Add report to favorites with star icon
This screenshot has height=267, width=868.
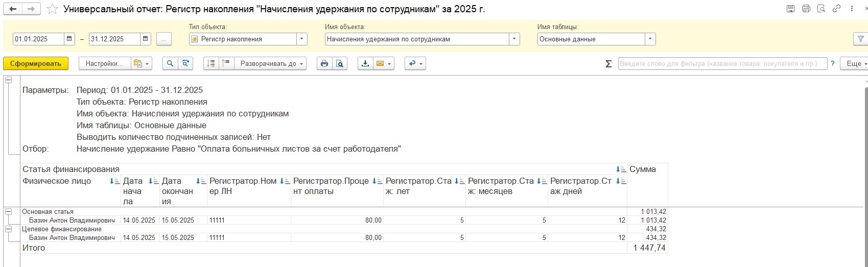click(52, 9)
